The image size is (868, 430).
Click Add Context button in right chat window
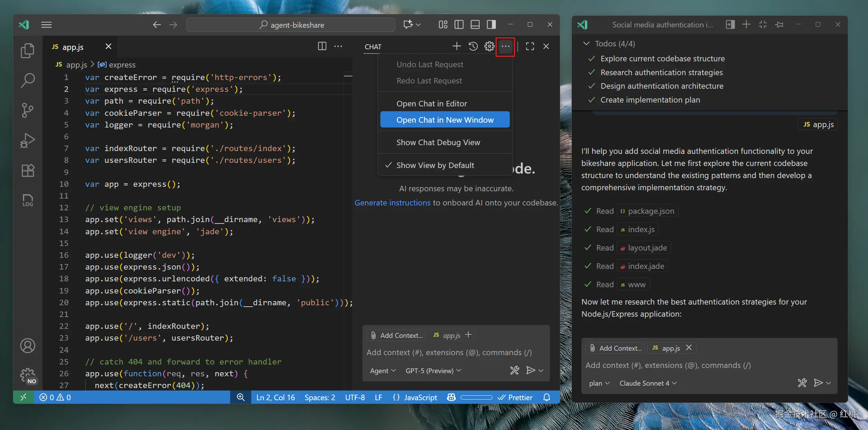615,348
